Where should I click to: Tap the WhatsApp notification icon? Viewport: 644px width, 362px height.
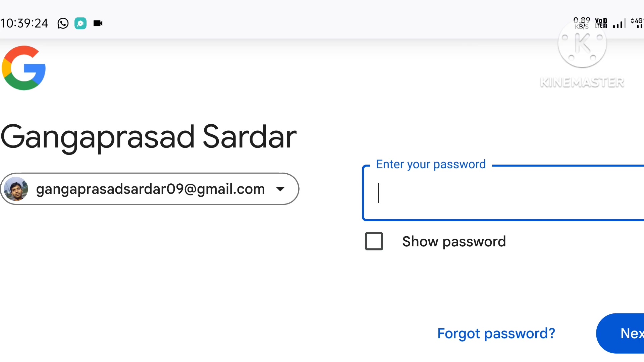click(63, 23)
